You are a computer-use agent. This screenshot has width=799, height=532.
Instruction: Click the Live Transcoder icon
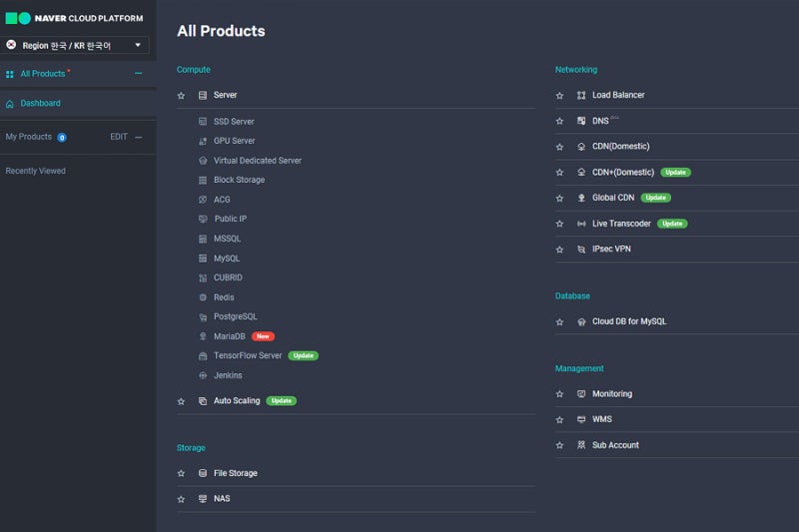(x=581, y=224)
